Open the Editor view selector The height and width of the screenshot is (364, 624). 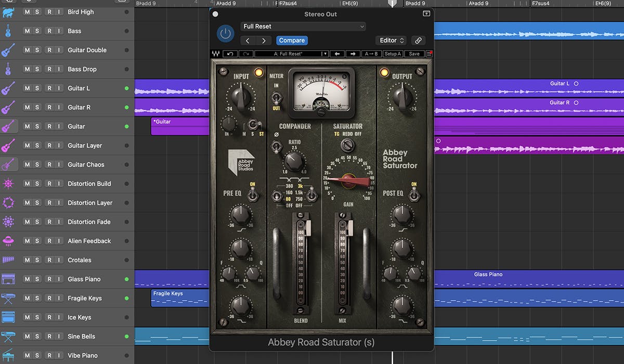coord(391,40)
